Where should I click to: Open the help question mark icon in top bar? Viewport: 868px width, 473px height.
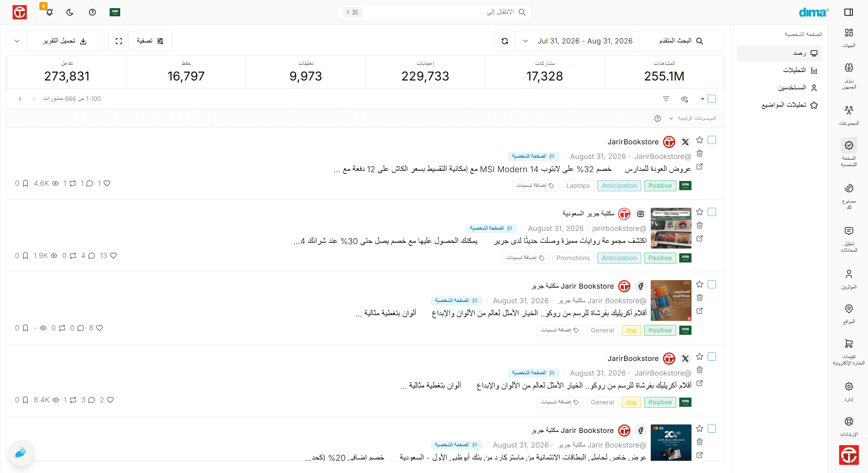pyautogui.click(x=92, y=12)
